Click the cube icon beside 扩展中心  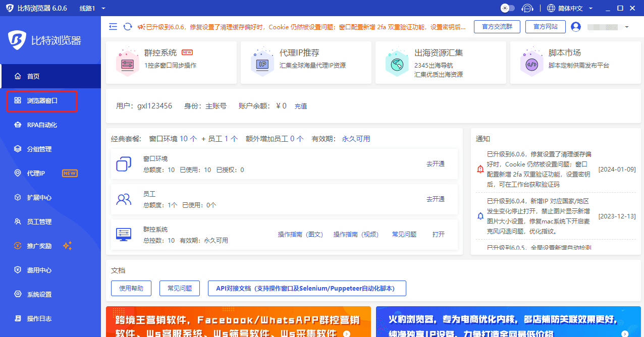[18, 197]
